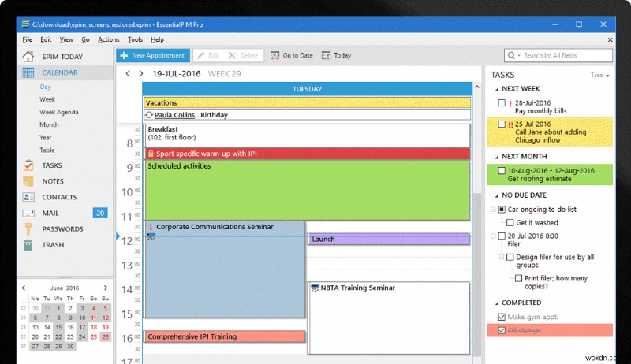Check the Get it washed subtask
The height and width of the screenshot is (364, 631).
(510, 223)
